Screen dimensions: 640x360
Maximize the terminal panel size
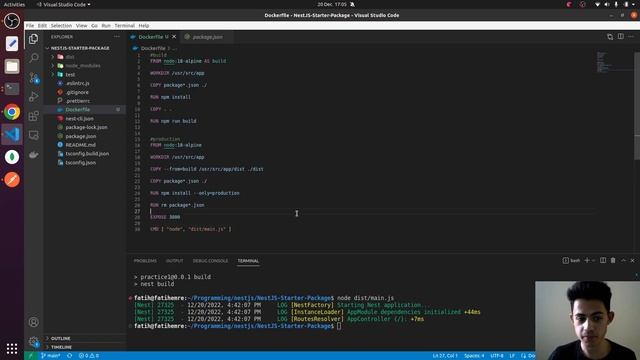(x=623, y=260)
